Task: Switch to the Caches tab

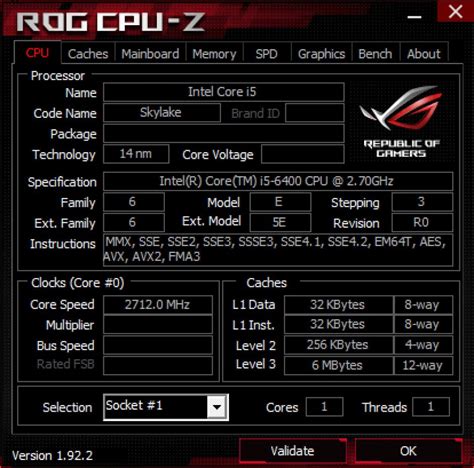Action: [x=88, y=54]
